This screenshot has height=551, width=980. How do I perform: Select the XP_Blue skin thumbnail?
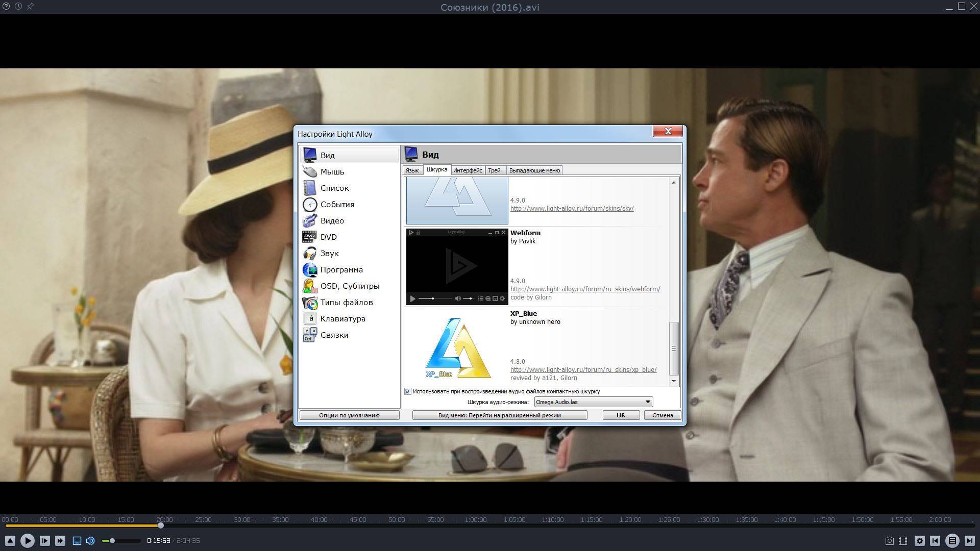tap(457, 347)
